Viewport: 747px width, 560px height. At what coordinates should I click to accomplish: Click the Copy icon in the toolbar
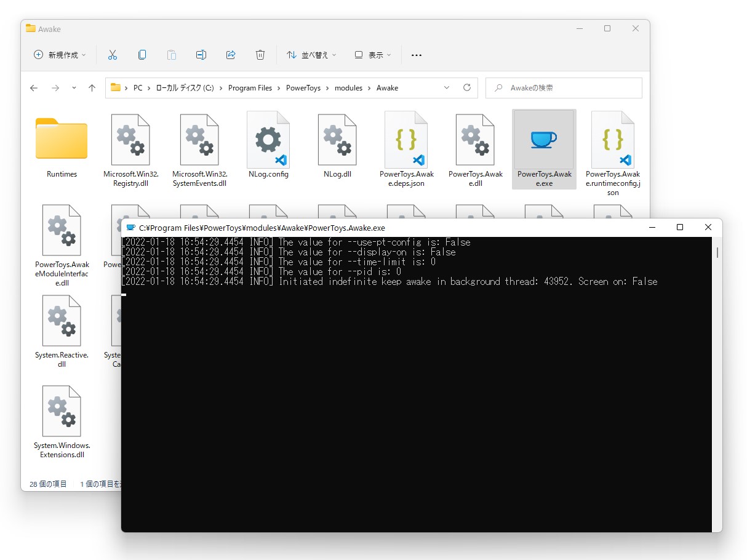pyautogui.click(x=142, y=55)
